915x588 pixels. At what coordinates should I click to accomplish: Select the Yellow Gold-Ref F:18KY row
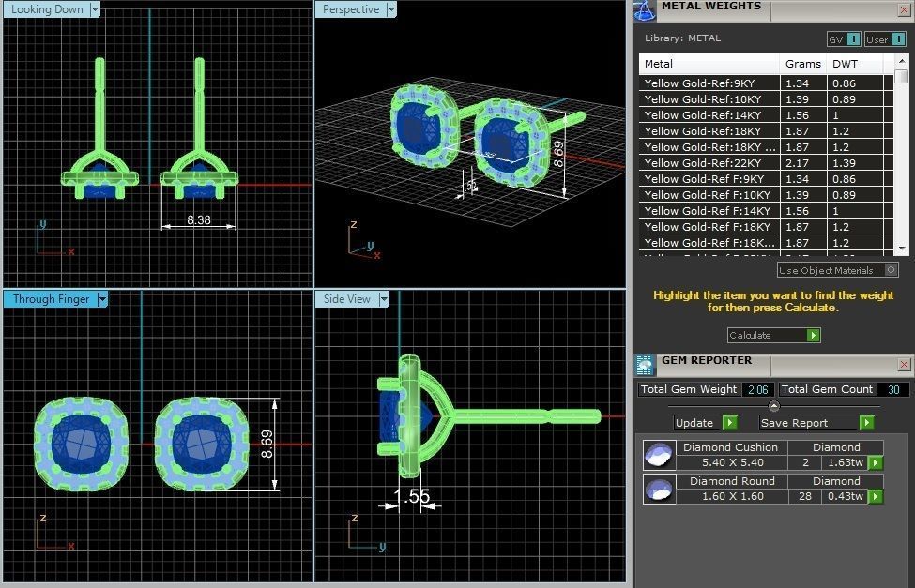(x=766, y=227)
